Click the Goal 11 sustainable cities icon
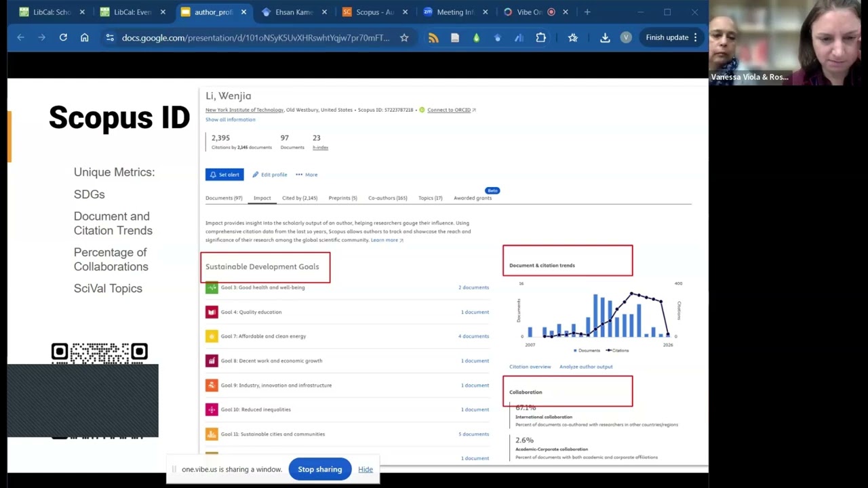Image resolution: width=868 pixels, height=488 pixels. point(212,434)
